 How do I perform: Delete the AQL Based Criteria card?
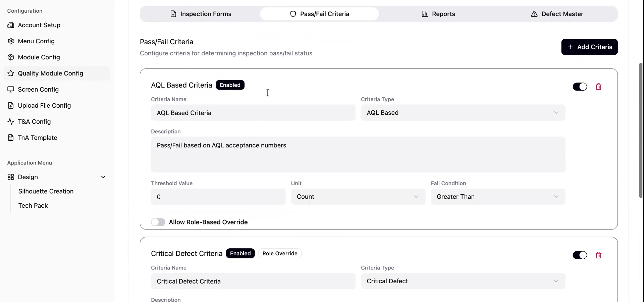[x=598, y=87]
